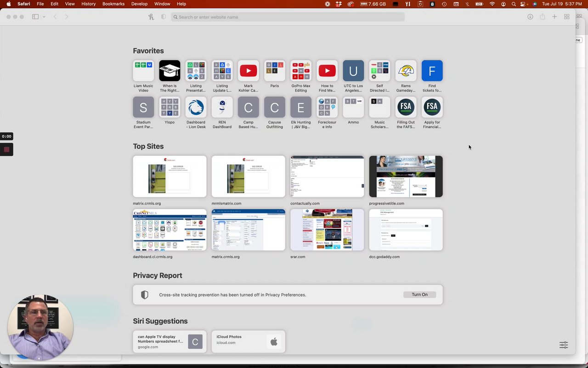Open the dashboard.cl.crmls.org top site
This screenshot has height=368, width=588.
[x=170, y=230]
